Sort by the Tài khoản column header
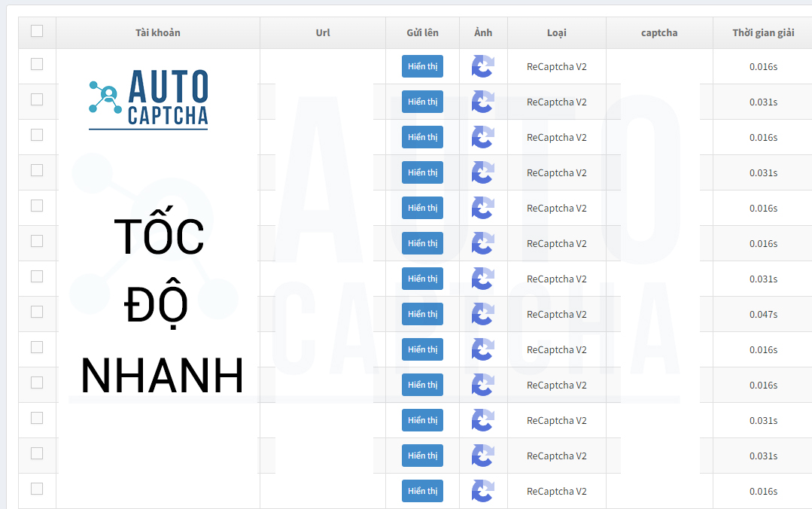 pyautogui.click(x=158, y=32)
